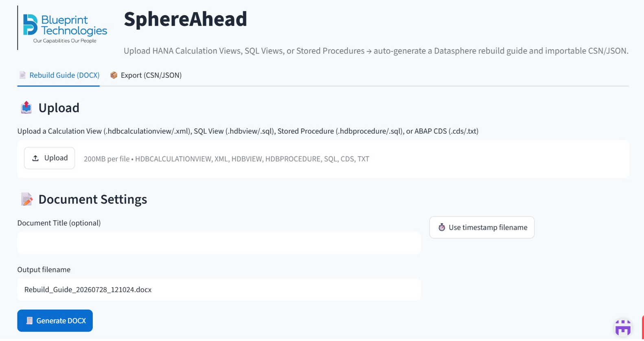The image size is (644, 341).
Task: Click the 'Output filename' label
Action: pos(44,270)
